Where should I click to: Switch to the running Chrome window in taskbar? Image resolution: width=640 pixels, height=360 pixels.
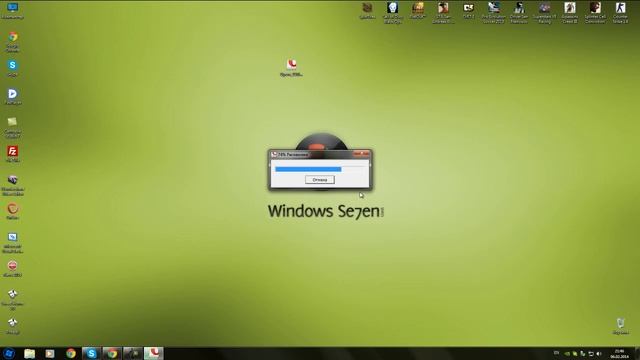click(x=112, y=353)
